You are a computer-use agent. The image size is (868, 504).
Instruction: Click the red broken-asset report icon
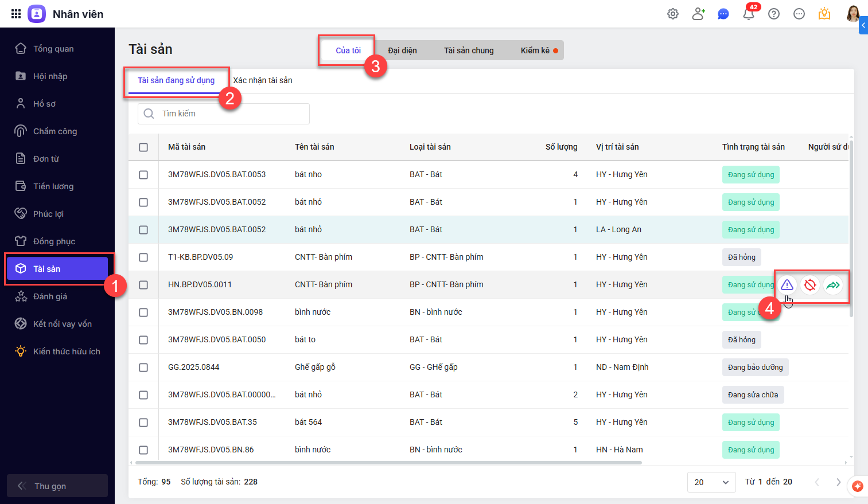click(x=810, y=285)
